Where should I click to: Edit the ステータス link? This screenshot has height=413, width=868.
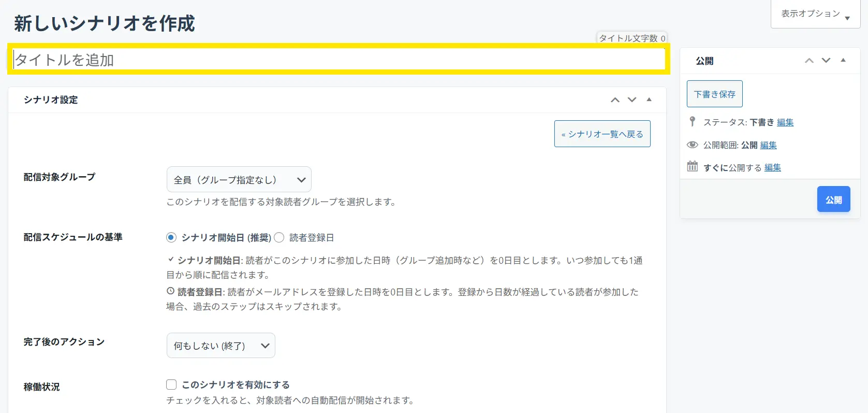pos(785,122)
